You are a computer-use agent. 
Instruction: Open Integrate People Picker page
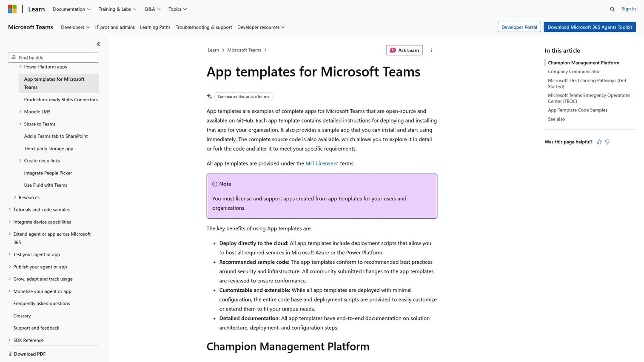point(48,173)
